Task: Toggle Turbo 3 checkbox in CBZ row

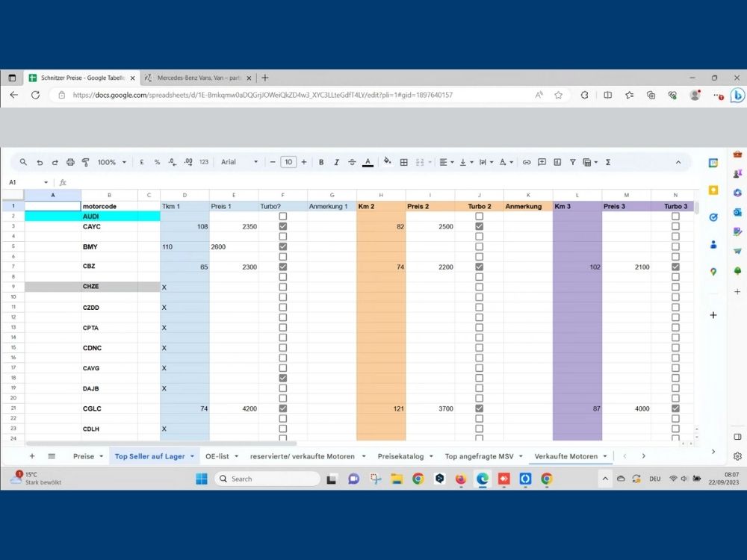Action: (x=675, y=267)
